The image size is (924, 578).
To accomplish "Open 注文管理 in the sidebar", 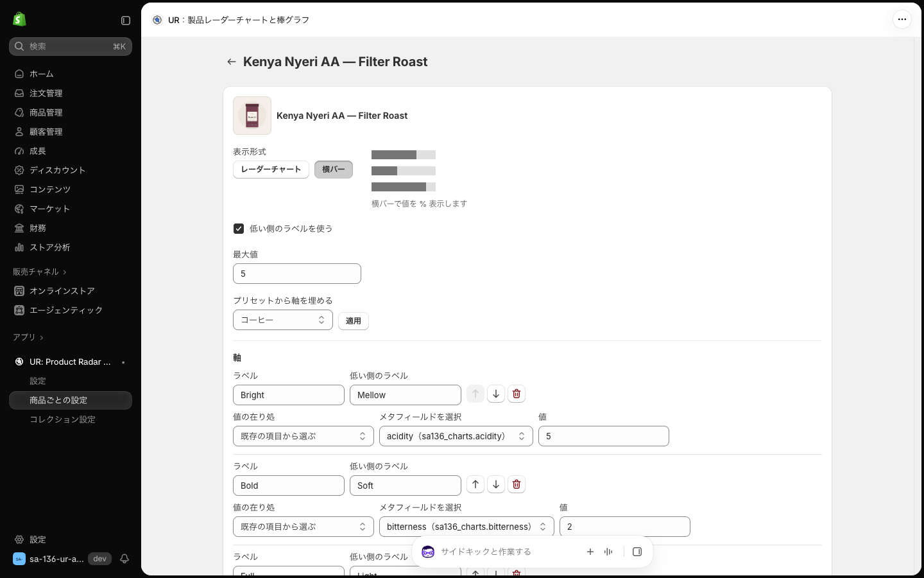I will [71, 93].
